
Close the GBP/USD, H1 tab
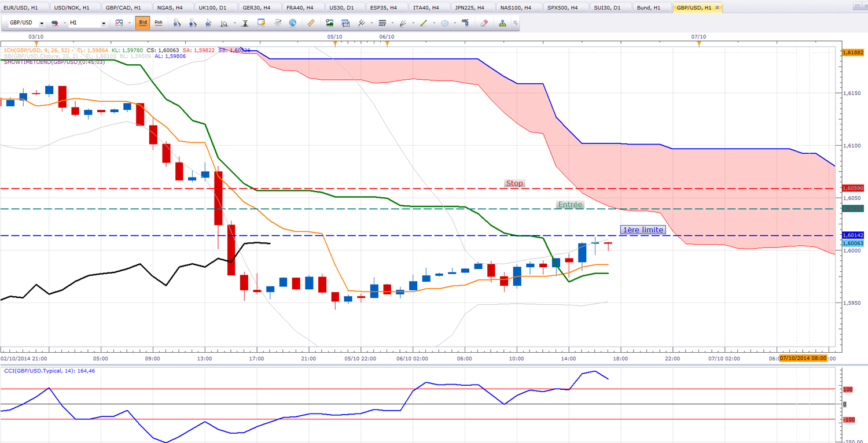pyautogui.click(x=718, y=8)
